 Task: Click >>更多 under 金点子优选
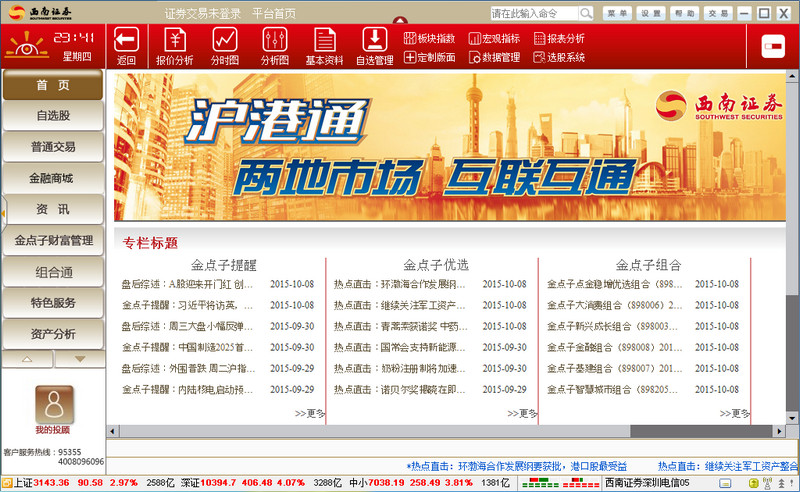tap(522, 413)
